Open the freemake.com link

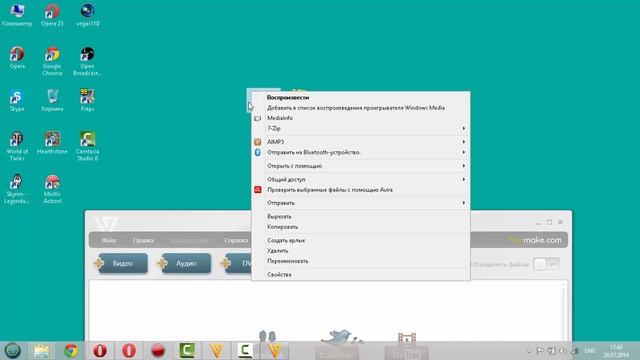pyautogui.click(x=535, y=240)
